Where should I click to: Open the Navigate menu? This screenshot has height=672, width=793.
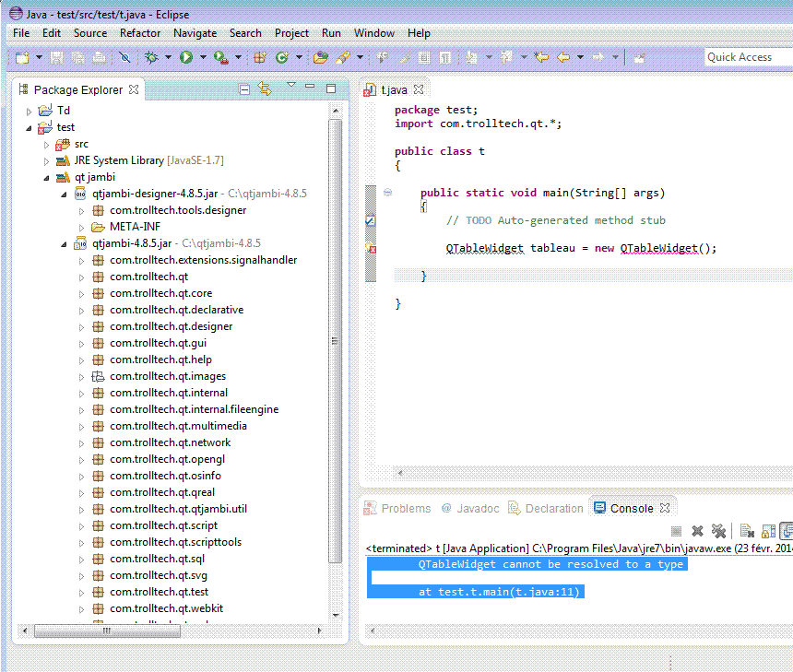point(195,33)
